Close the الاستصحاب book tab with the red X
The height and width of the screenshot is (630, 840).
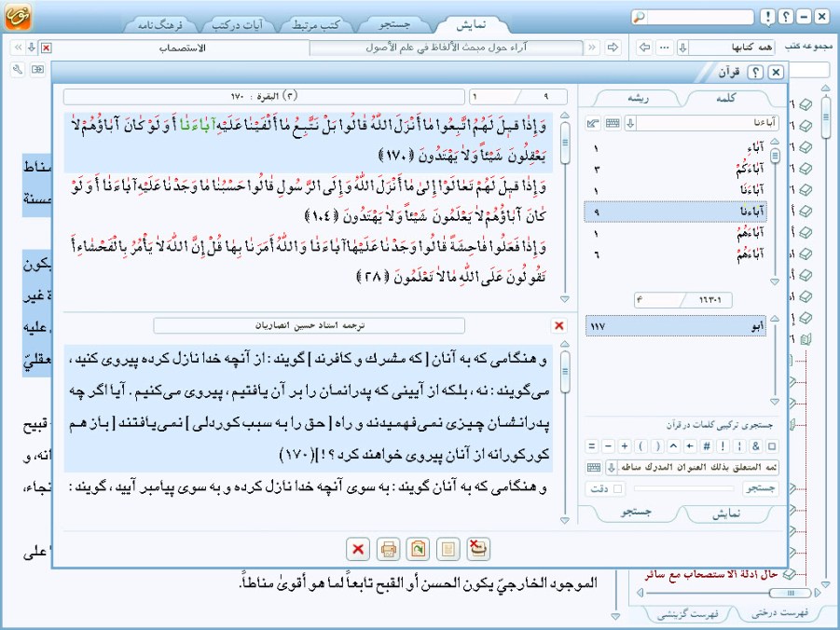[47, 48]
